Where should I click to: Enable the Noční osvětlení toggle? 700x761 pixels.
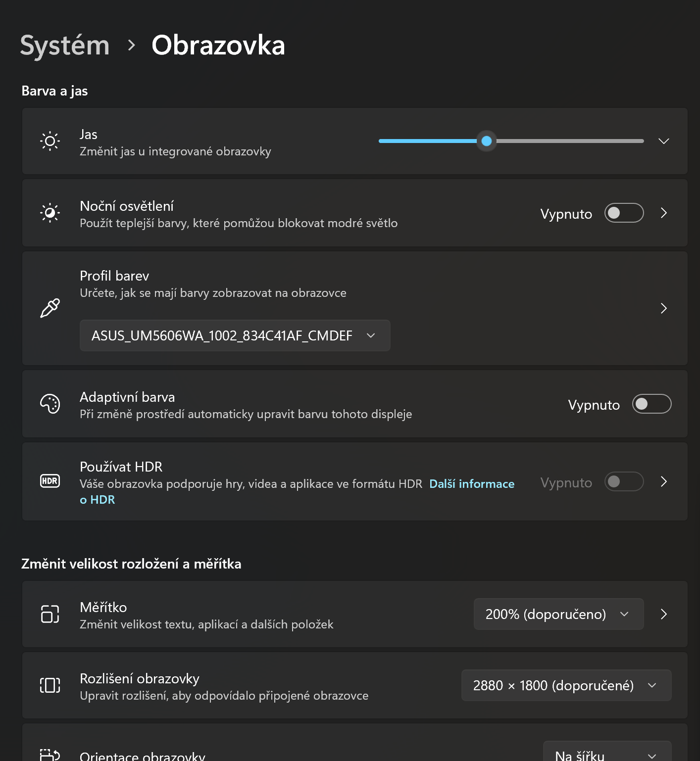[623, 213]
